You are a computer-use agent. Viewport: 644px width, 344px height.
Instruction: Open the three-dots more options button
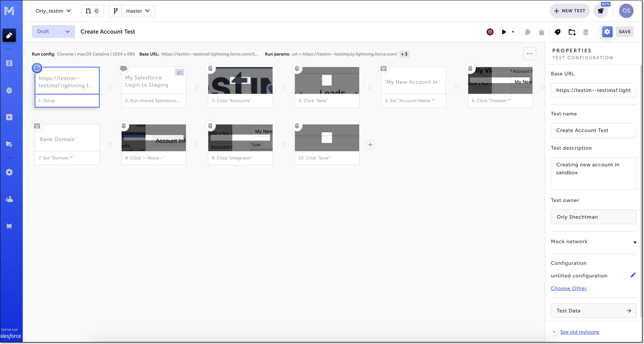[x=530, y=53]
